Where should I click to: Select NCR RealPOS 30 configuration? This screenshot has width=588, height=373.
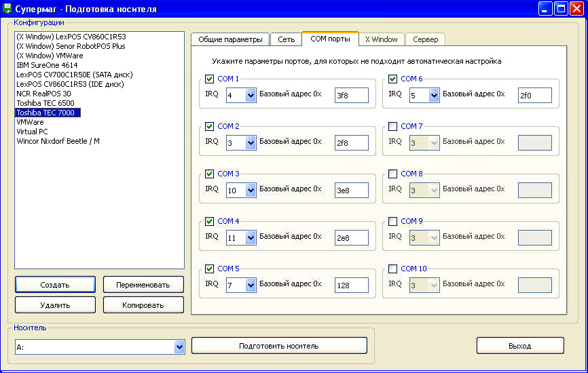point(43,94)
